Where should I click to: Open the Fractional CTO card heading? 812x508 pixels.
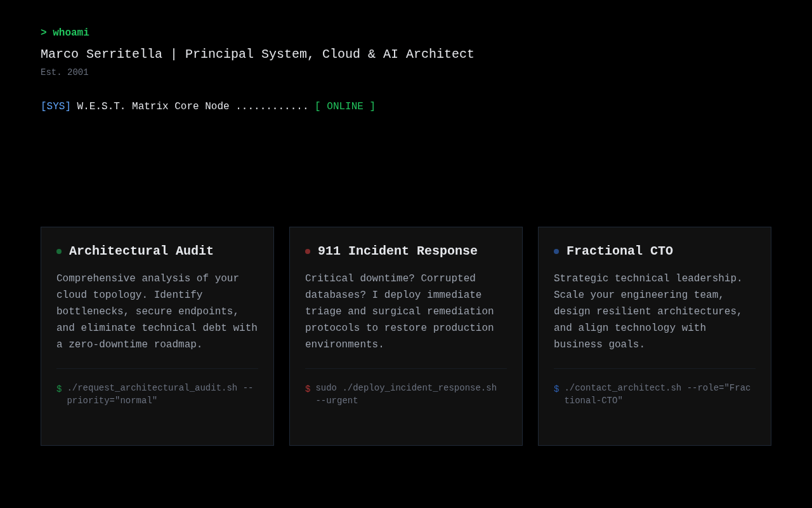coord(620,251)
